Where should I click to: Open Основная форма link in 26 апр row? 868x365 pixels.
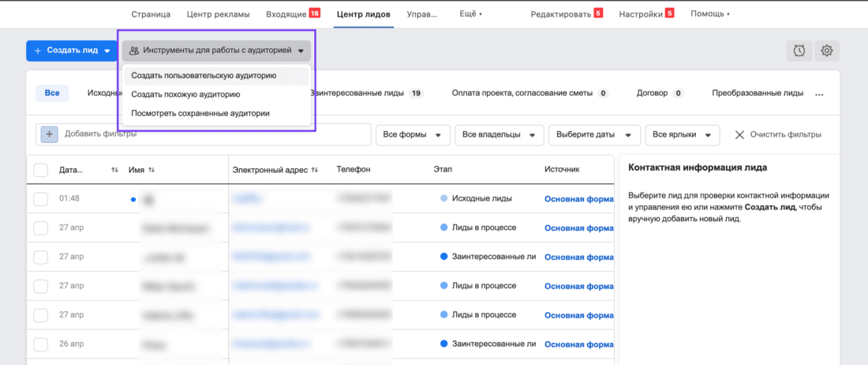pos(579,344)
